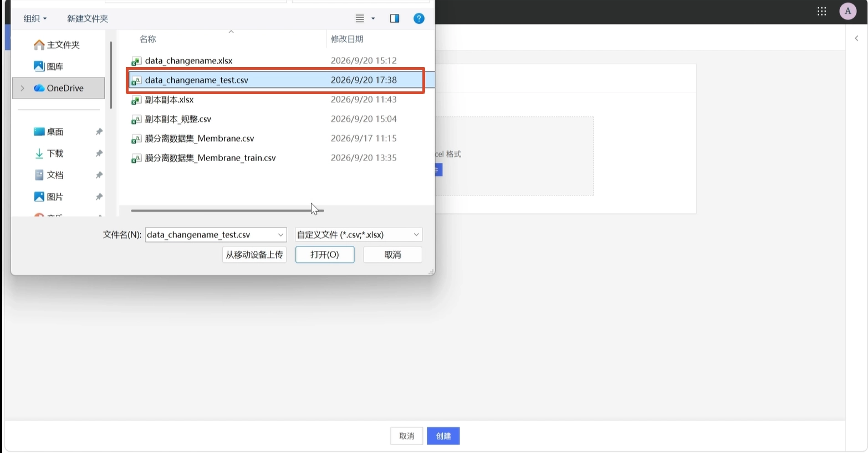This screenshot has width=868, height=453.
Task: Select file 膜分离数据集_Membrane_train.csv
Action: (x=210, y=158)
